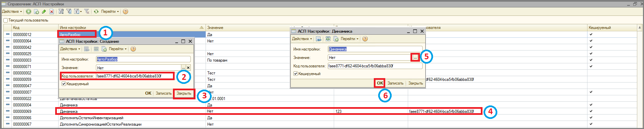
Task: Click Закрыть in the Динамика window
Action: tap(416, 83)
